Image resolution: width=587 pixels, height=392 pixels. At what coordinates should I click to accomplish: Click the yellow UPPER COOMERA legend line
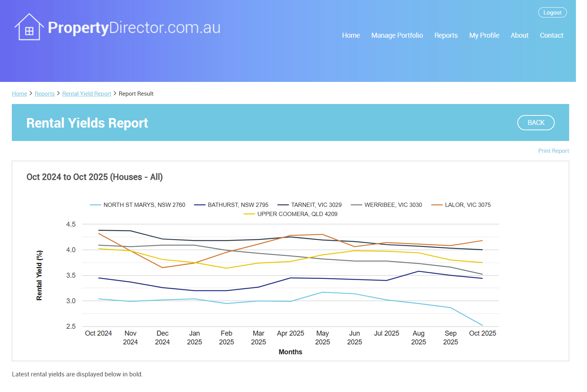click(249, 214)
